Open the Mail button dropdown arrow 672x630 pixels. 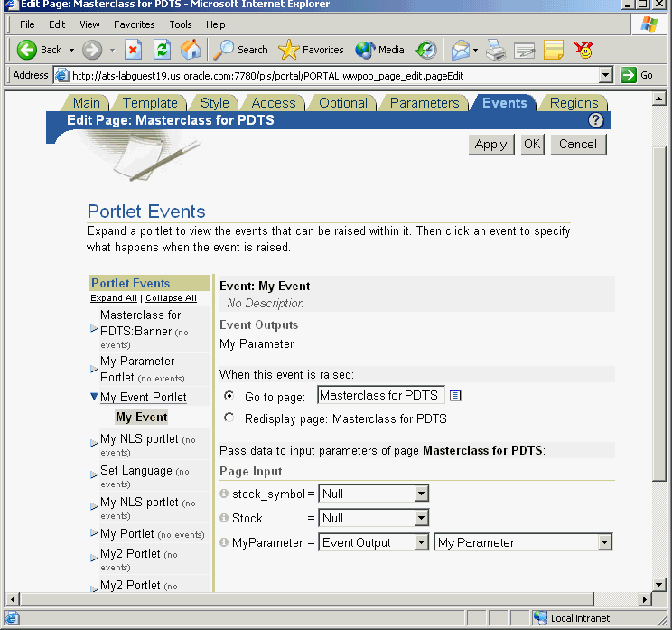coord(476,51)
